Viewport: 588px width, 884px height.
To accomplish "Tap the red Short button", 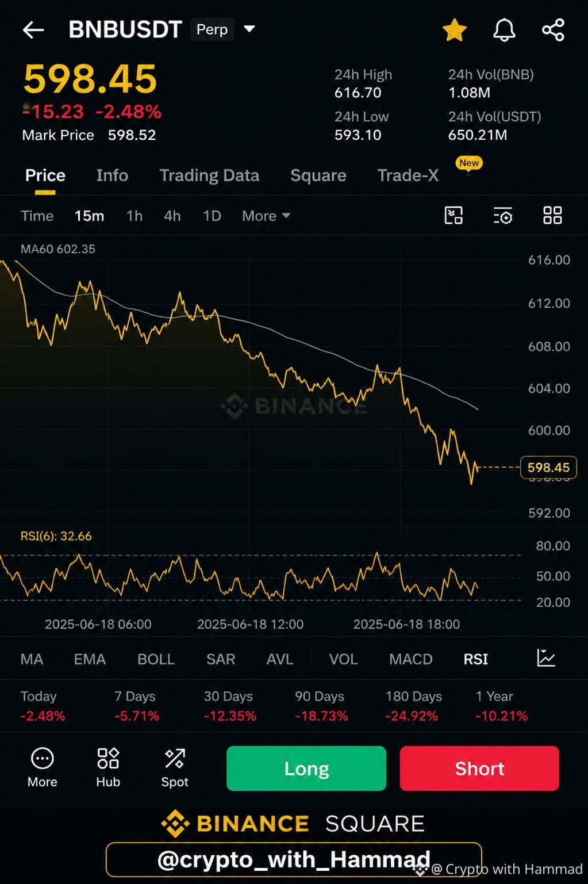I will 479,768.
